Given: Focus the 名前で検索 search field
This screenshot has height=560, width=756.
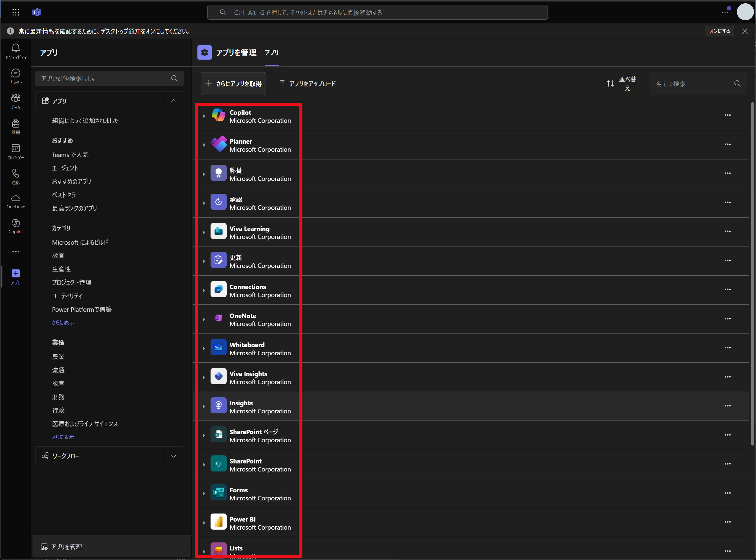Looking at the screenshot, I should 698,83.
